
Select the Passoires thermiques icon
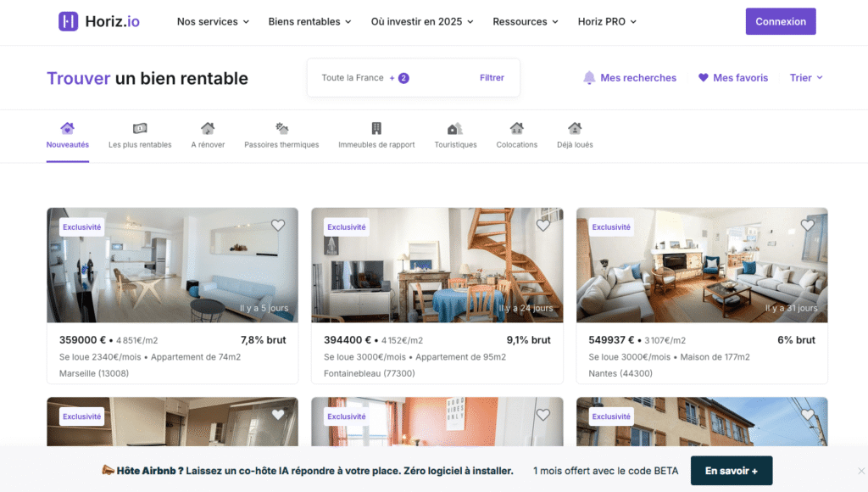(x=281, y=128)
